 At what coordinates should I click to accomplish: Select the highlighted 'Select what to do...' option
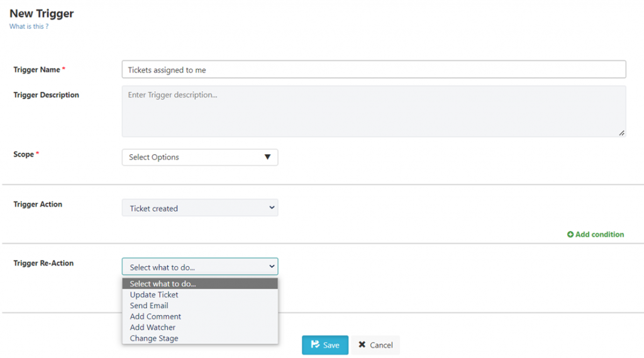tap(200, 284)
